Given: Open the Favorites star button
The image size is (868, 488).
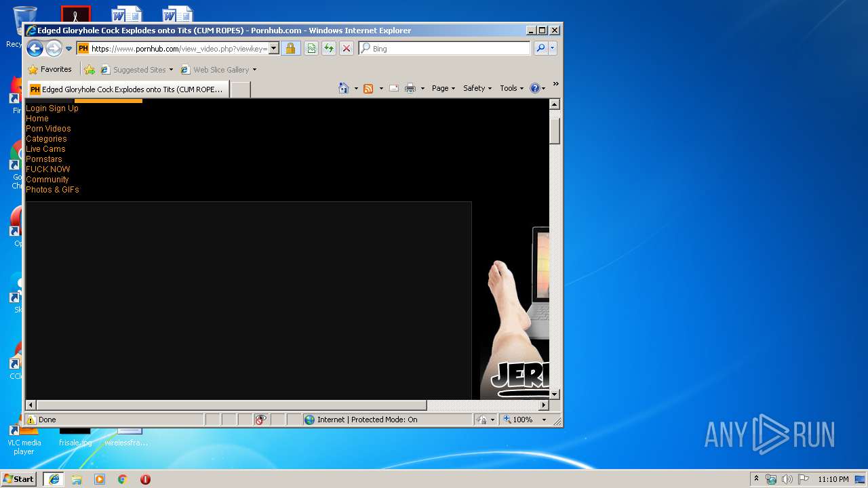Looking at the screenshot, I should click(50, 69).
